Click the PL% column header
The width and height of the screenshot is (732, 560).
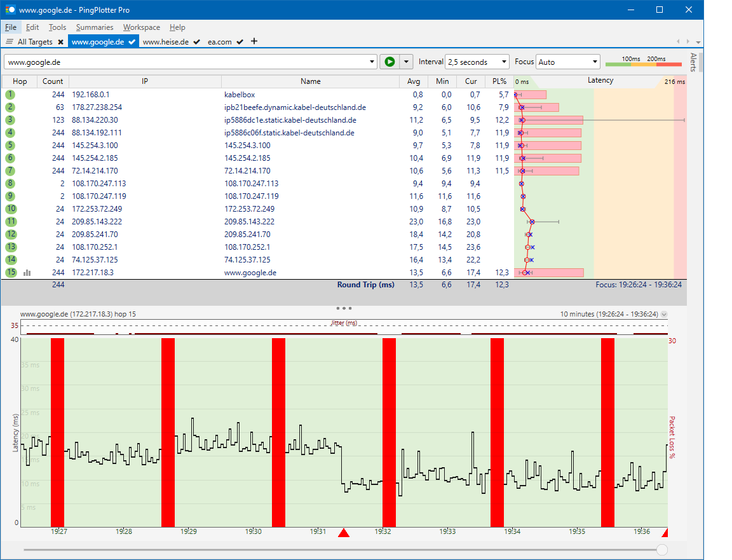[499, 81]
